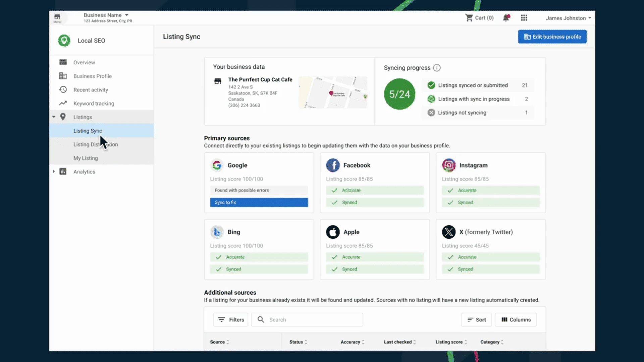Click the Sync to fix button

pos(259,202)
